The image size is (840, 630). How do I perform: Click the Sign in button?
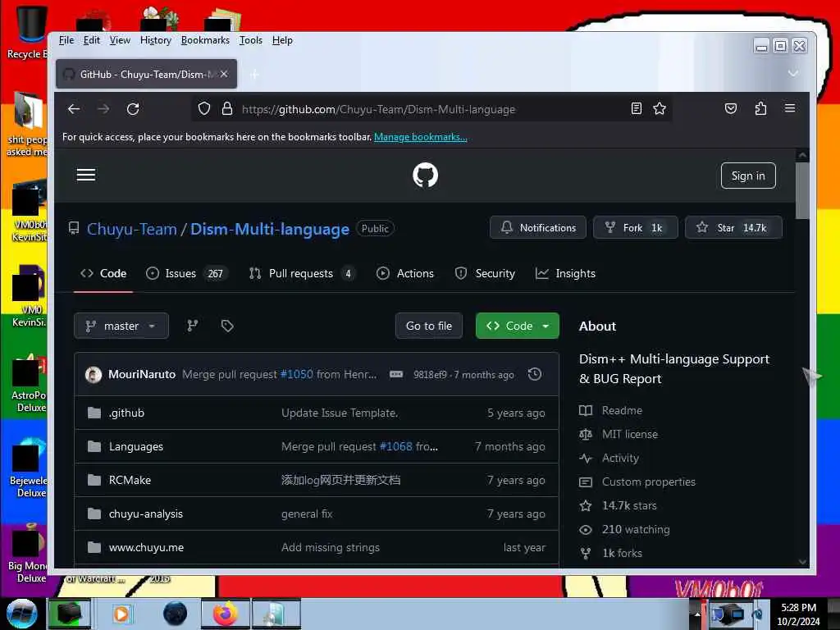(748, 176)
